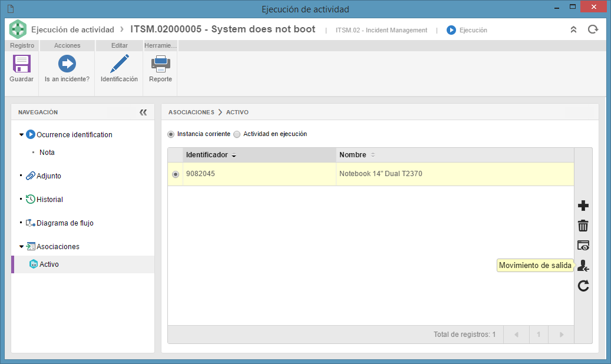Image resolution: width=611 pixels, height=364 pixels.
Task: Run the 'Is an incidente?' action arrow
Action: click(67, 64)
